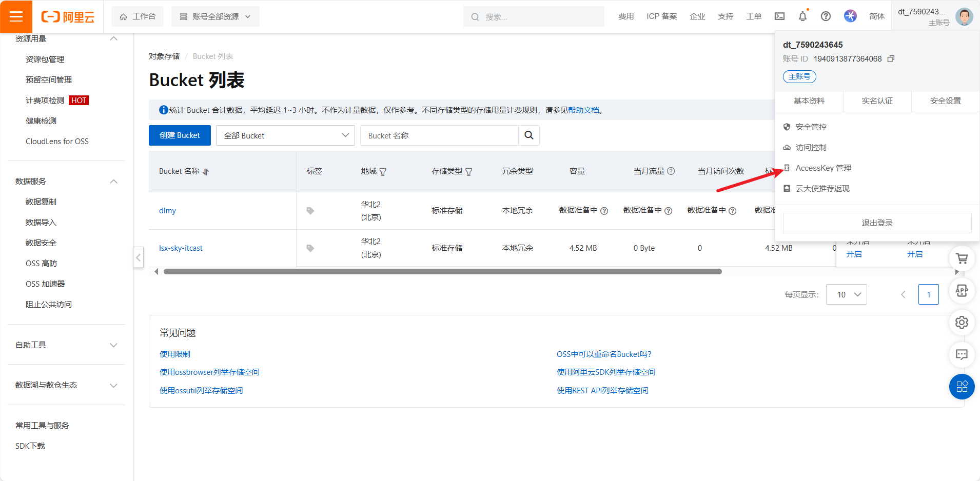980x481 pixels.
Task: Open the settings gear icon on right edge
Action: pyautogui.click(x=962, y=323)
